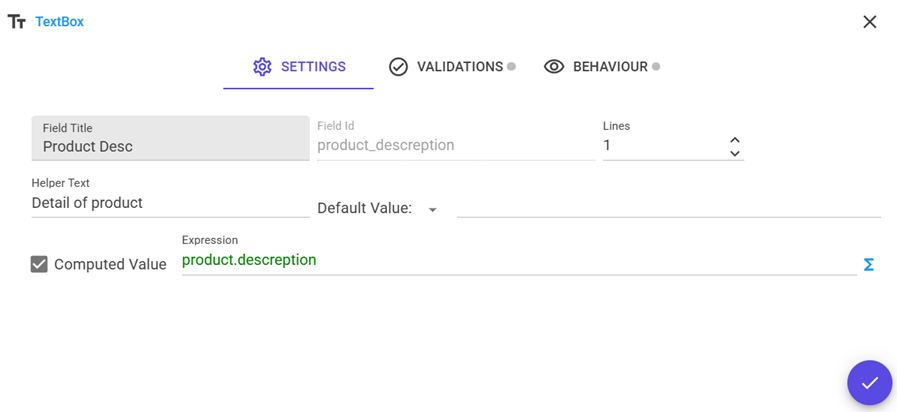Confirm with the round checkmark button

pos(869,382)
